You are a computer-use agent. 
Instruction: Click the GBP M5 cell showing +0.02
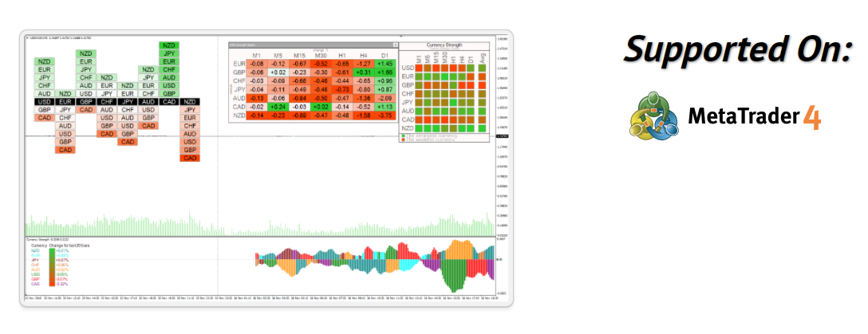tap(278, 73)
